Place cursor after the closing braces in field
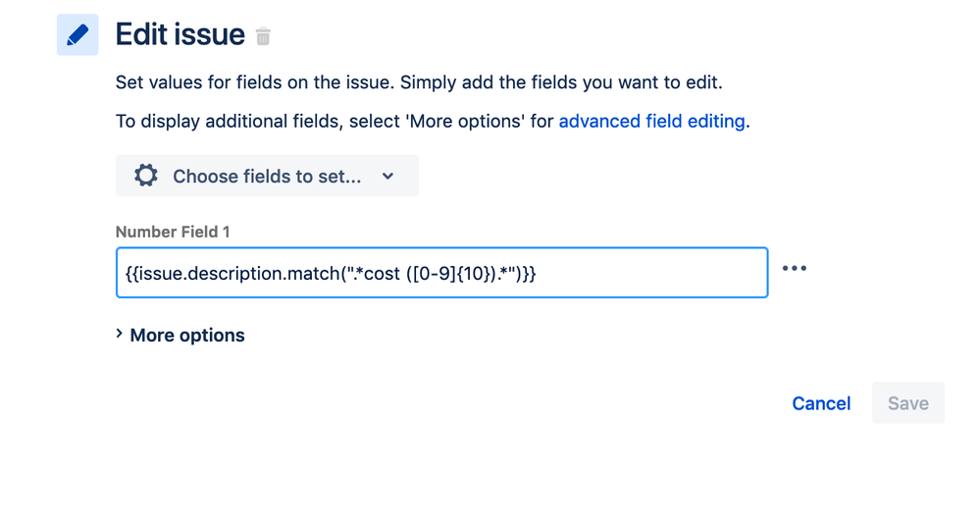Screen dimensions: 980x525 coord(537,273)
